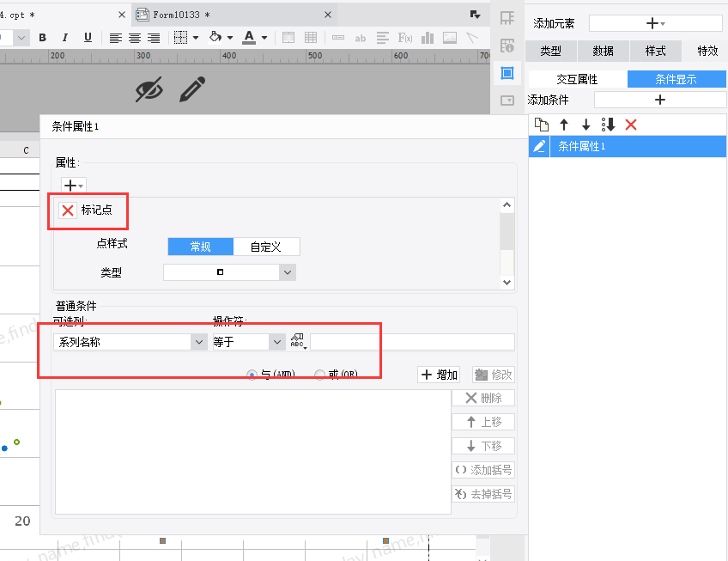Image resolution: width=728 pixels, height=561 pixels.
Task: Expand font color arrow
Action: tap(264, 38)
